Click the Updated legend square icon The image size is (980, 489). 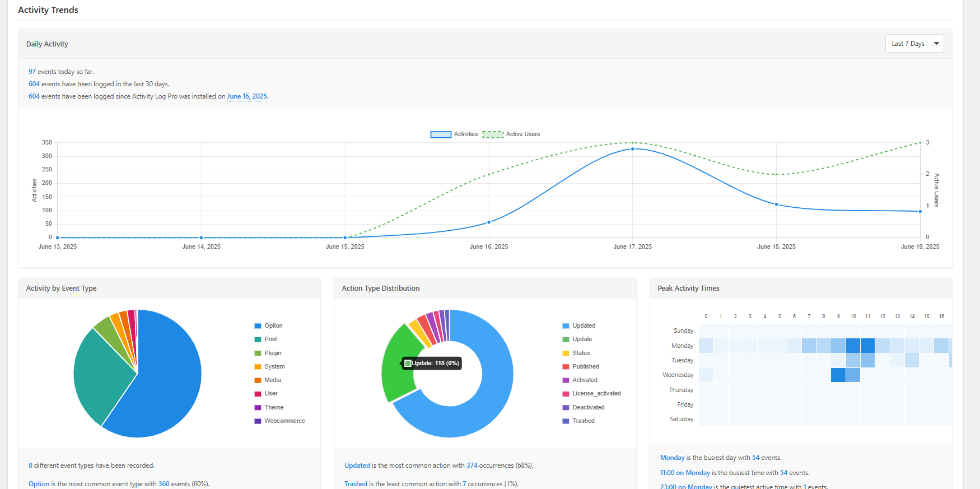click(566, 326)
